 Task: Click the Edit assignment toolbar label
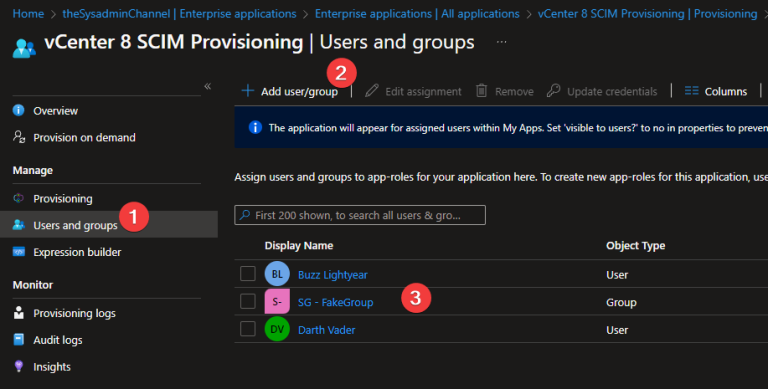tap(423, 92)
